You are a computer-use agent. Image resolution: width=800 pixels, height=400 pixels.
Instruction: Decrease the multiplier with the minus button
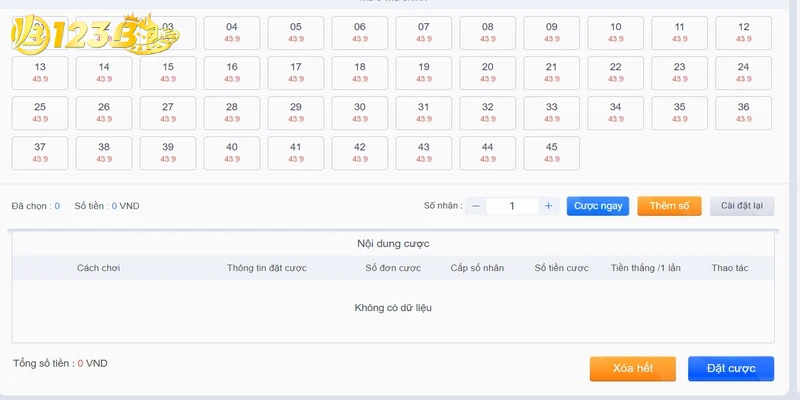pyautogui.click(x=476, y=206)
